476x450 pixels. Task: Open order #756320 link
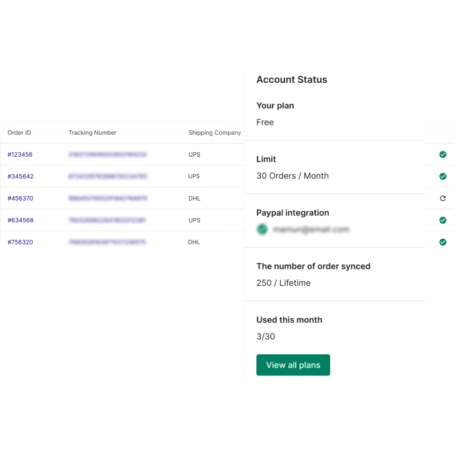[20, 242]
